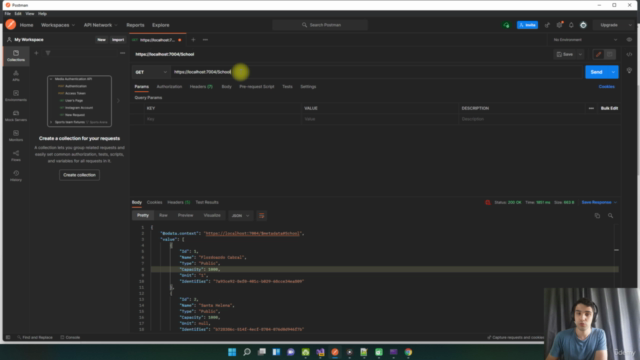Viewport: 640px width, 360px height.
Task: Open the request info lightbulb icon
Action: click(629, 71)
